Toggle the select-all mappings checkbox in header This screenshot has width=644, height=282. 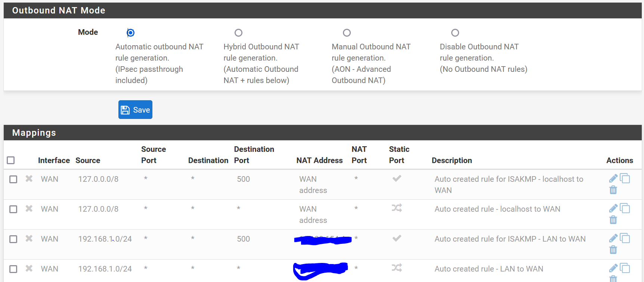11,160
